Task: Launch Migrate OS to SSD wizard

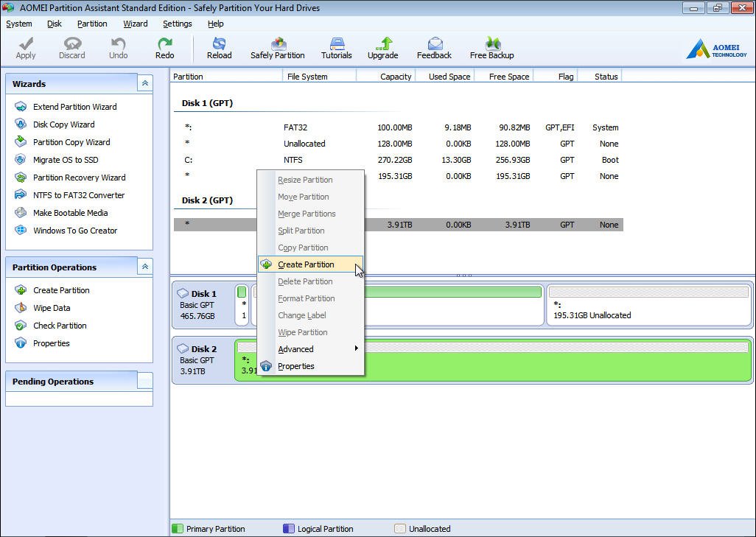Action: click(65, 160)
